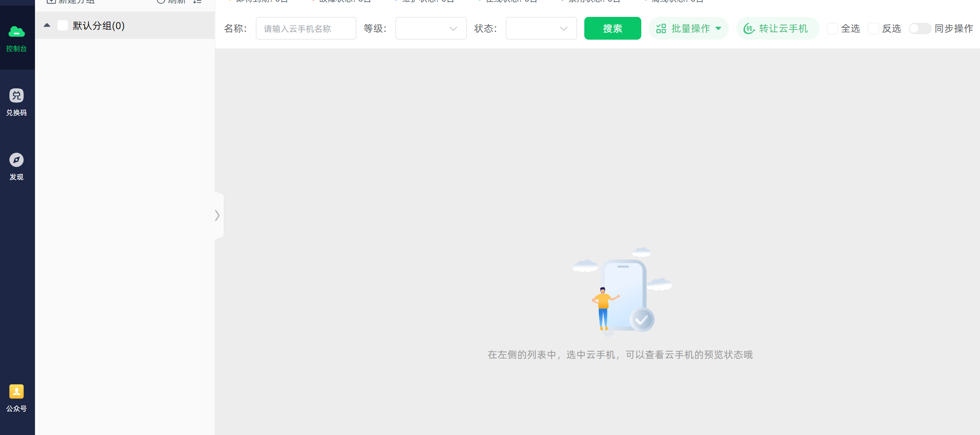
Task: Open the 状态 status dropdown
Action: click(x=541, y=28)
